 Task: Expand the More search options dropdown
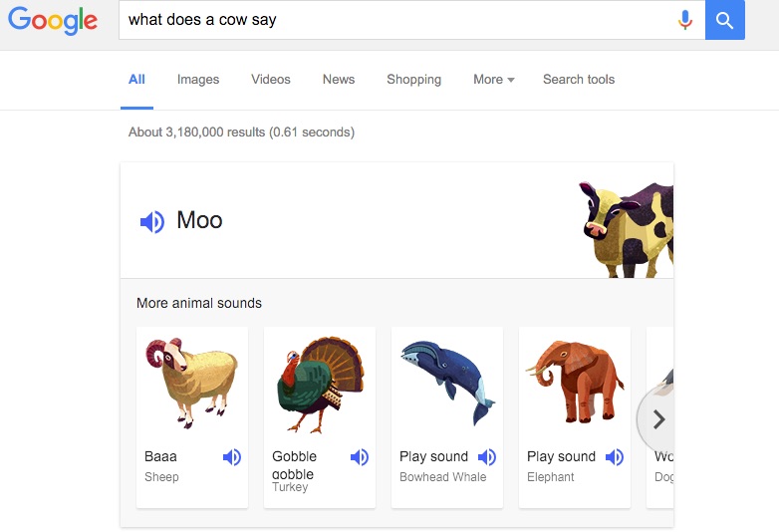click(493, 80)
